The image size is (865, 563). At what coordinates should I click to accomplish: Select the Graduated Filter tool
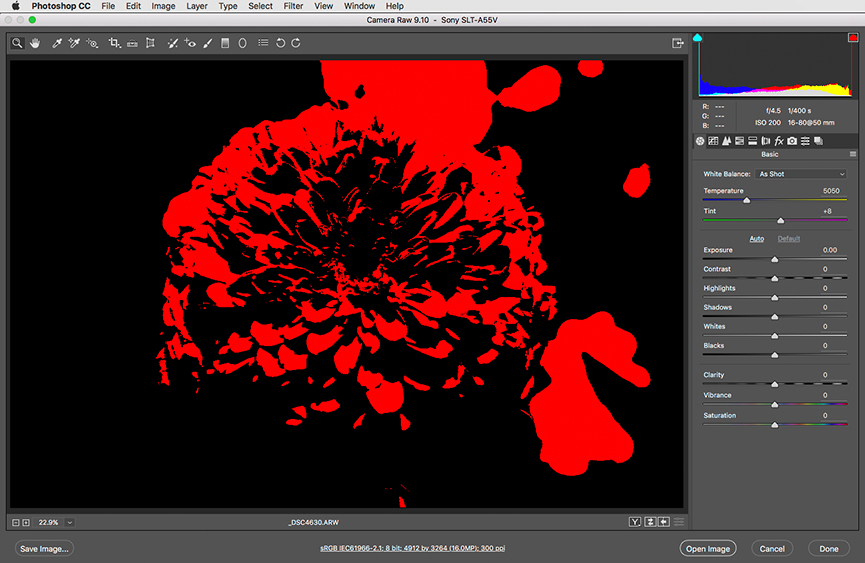coord(225,43)
